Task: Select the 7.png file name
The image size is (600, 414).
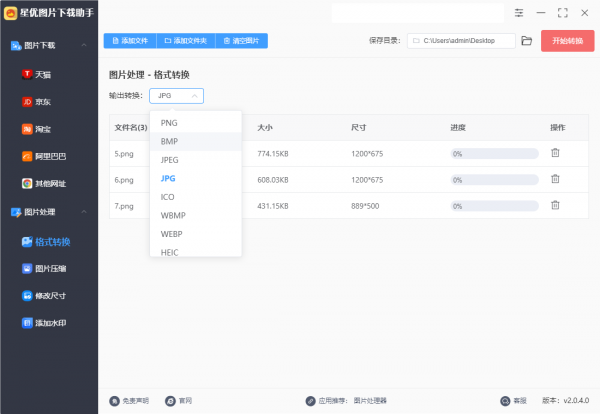Action: pyautogui.click(x=124, y=206)
